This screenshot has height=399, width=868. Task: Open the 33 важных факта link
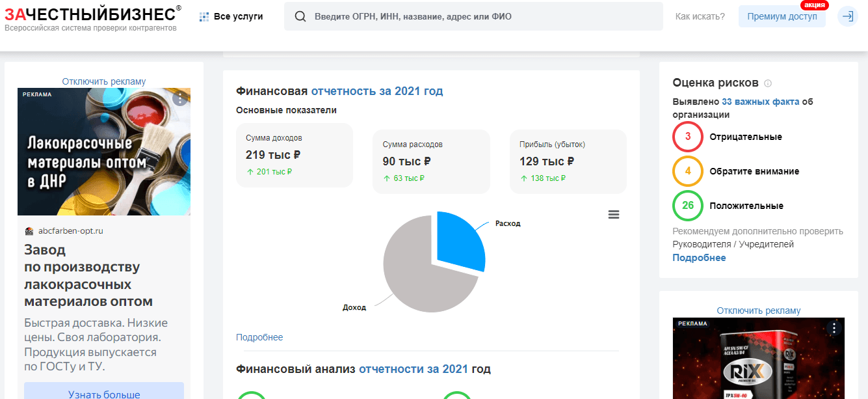[x=760, y=102]
